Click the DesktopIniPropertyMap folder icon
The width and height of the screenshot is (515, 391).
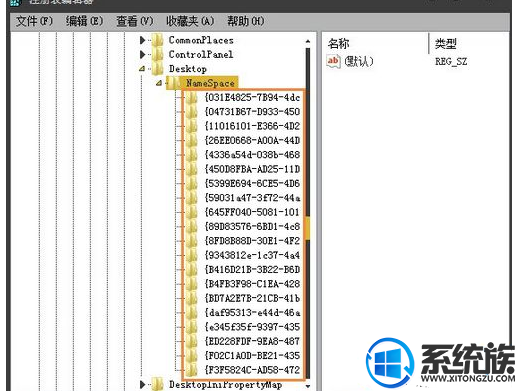pyautogui.click(x=157, y=384)
